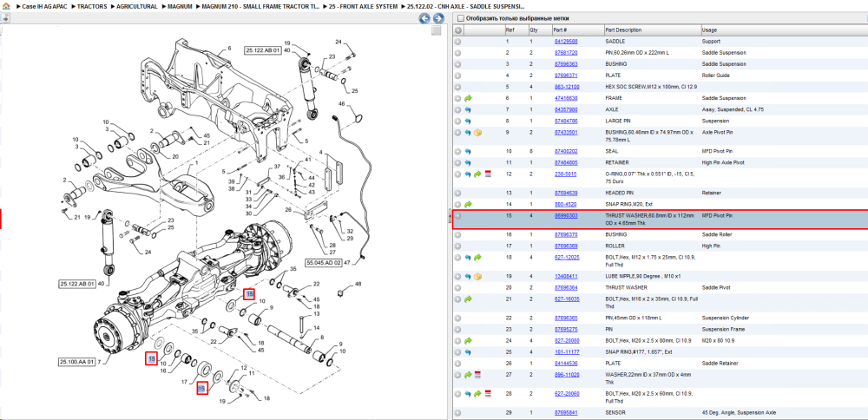
Task: Select 'HEX SOC SCREW' description cell
Action: (x=651, y=87)
